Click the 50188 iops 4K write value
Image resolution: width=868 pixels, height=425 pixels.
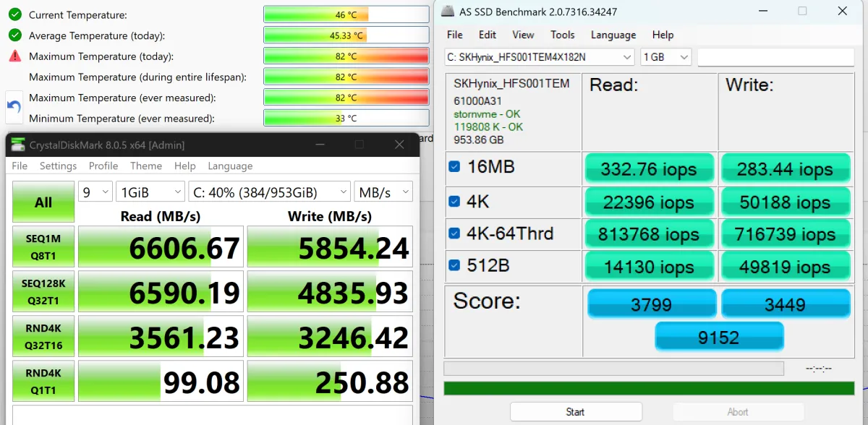[785, 202]
